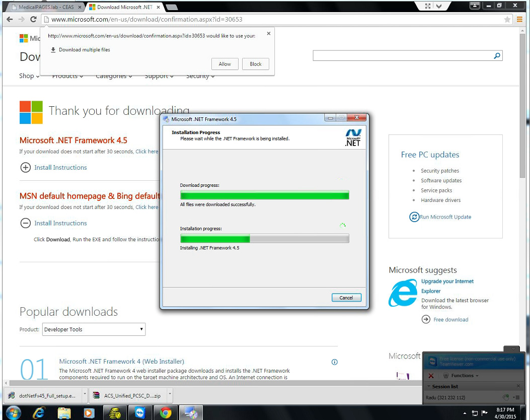Screen dimensions: 530x420
Task: Open the Support menu
Action: click(x=159, y=76)
